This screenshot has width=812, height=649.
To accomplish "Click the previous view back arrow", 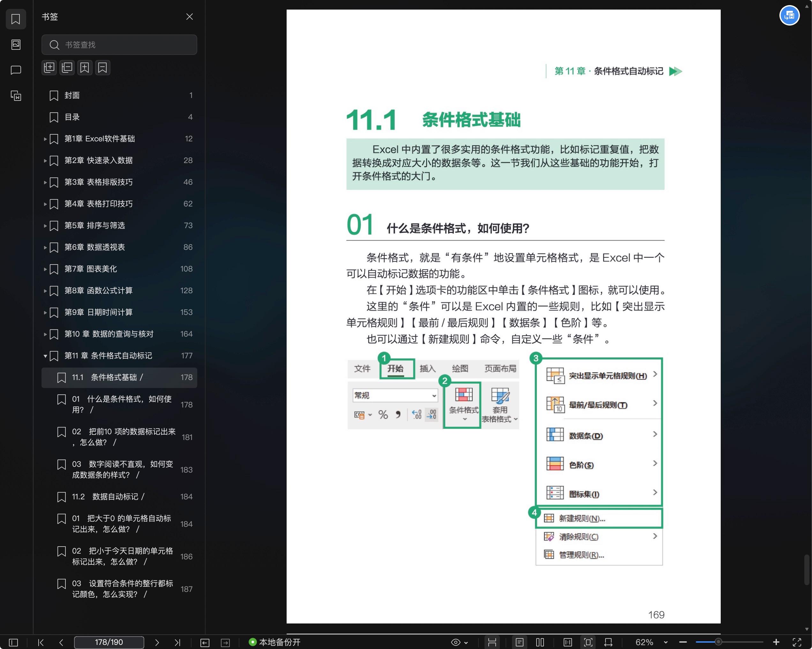I will [x=205, y=643].
